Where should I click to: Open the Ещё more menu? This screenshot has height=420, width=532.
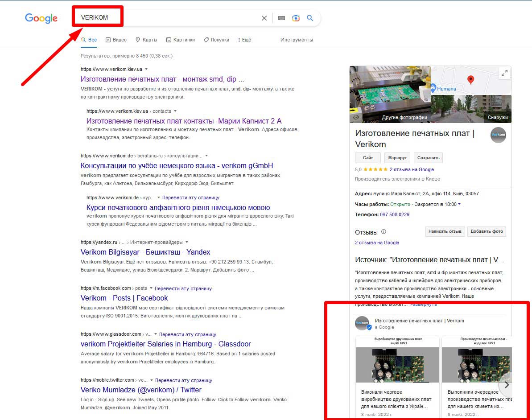pyautogui.click(x=245, y=40)
